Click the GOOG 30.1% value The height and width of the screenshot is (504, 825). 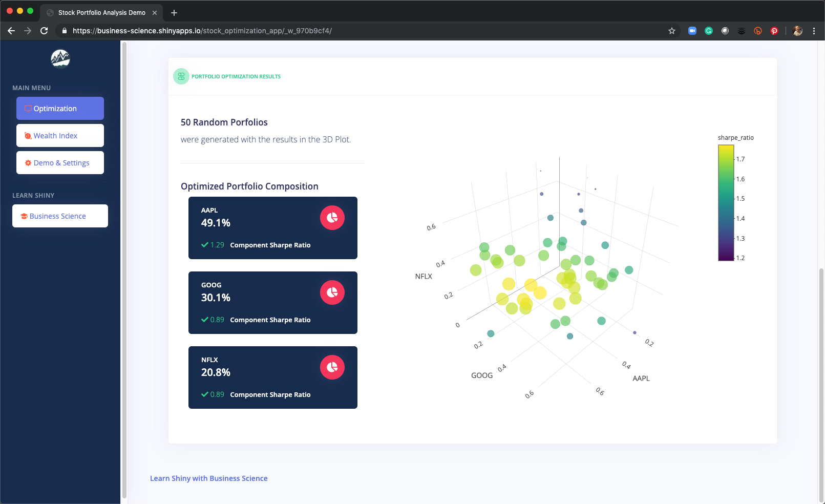coord(216,298)
